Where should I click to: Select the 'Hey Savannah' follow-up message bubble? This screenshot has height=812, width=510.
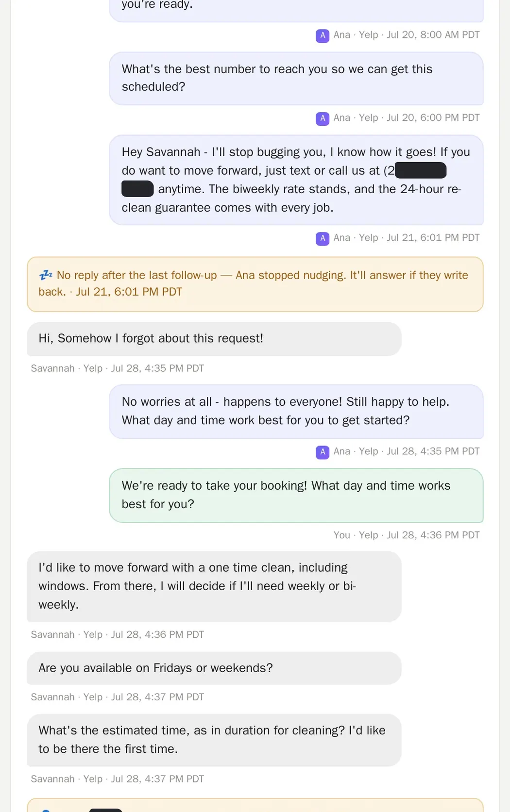pyautogui.click(x=296, y=180)
